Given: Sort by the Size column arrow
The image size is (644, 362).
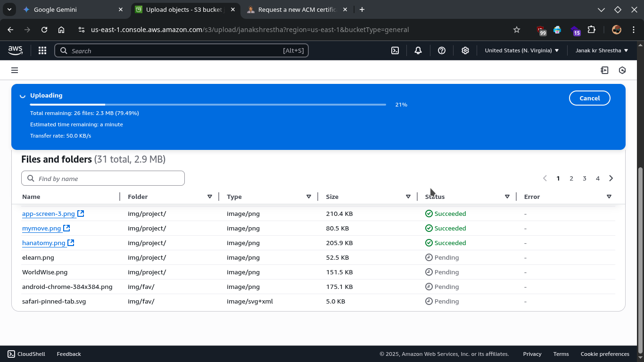Looking at the screenshot, I should click(x=408, y=197).
